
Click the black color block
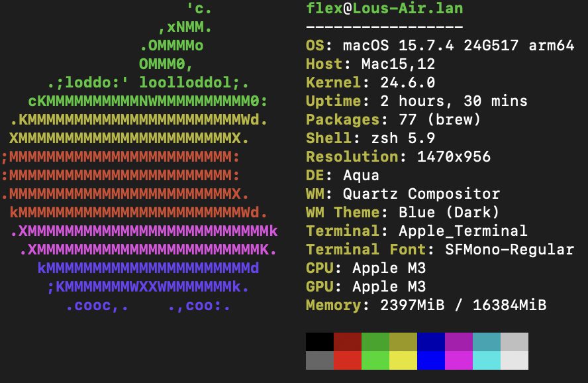[x=320, y=342]
